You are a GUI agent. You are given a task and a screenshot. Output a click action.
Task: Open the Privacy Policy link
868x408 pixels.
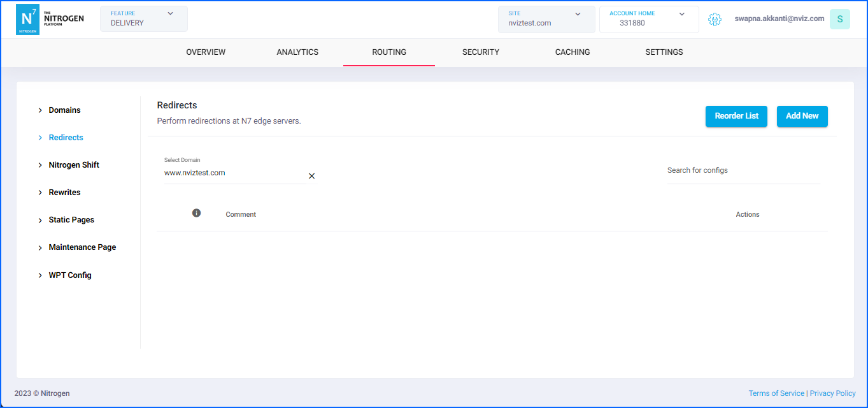(832, 393)
